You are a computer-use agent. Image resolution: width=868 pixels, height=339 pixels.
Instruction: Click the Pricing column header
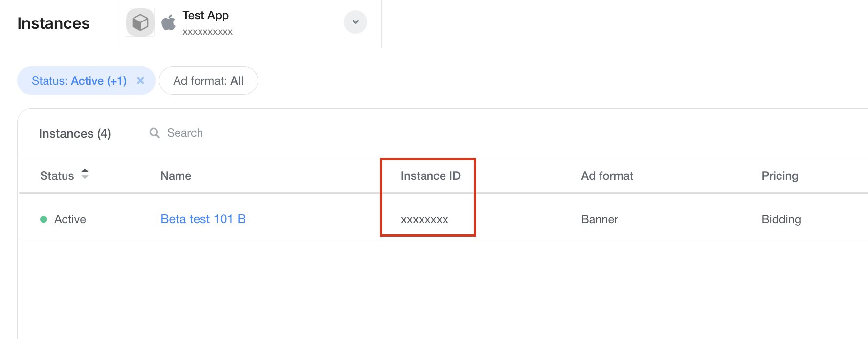tap(779, 176)
